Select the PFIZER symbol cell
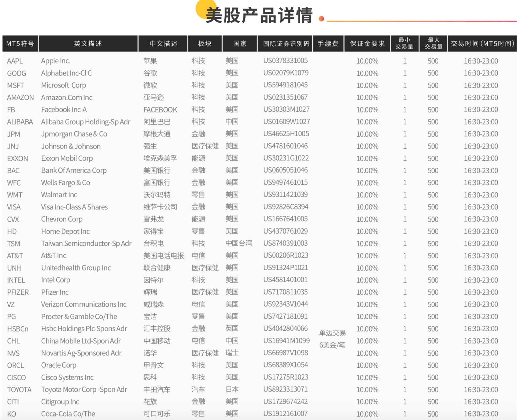Image resolution: width=517 pixels, height=420 pixels. 18,293
